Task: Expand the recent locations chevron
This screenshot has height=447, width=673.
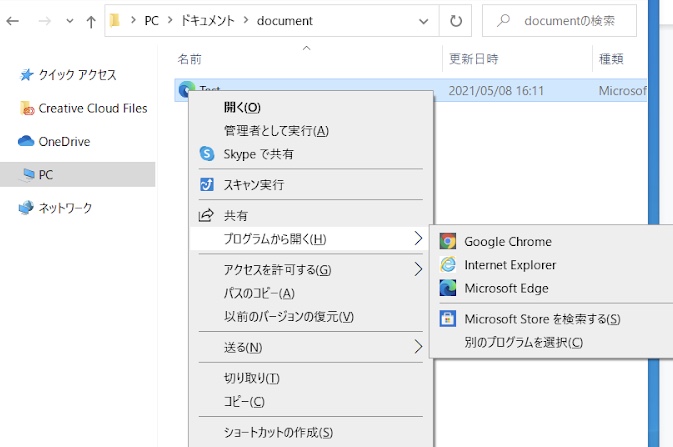Action: tap(68, 20)
